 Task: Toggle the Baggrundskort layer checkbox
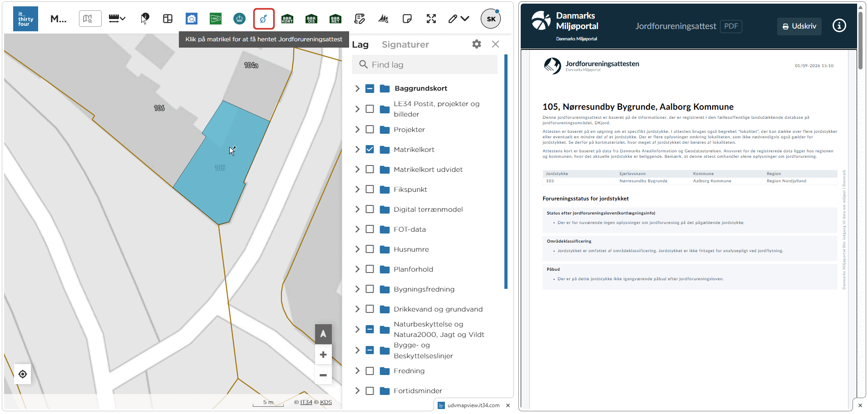(370, 88)
